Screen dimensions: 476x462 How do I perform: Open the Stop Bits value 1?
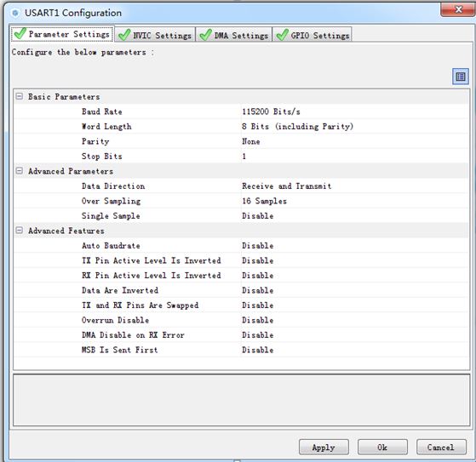click(x=244, y=157)
